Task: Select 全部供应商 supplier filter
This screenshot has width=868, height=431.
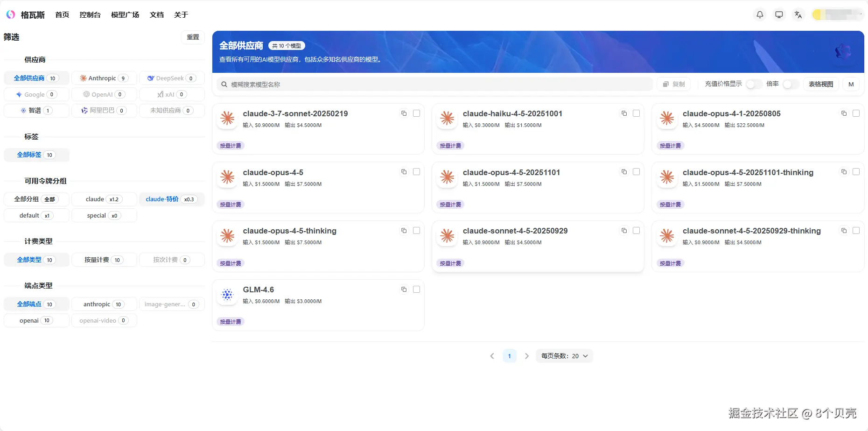Action: tap(36, 78)
